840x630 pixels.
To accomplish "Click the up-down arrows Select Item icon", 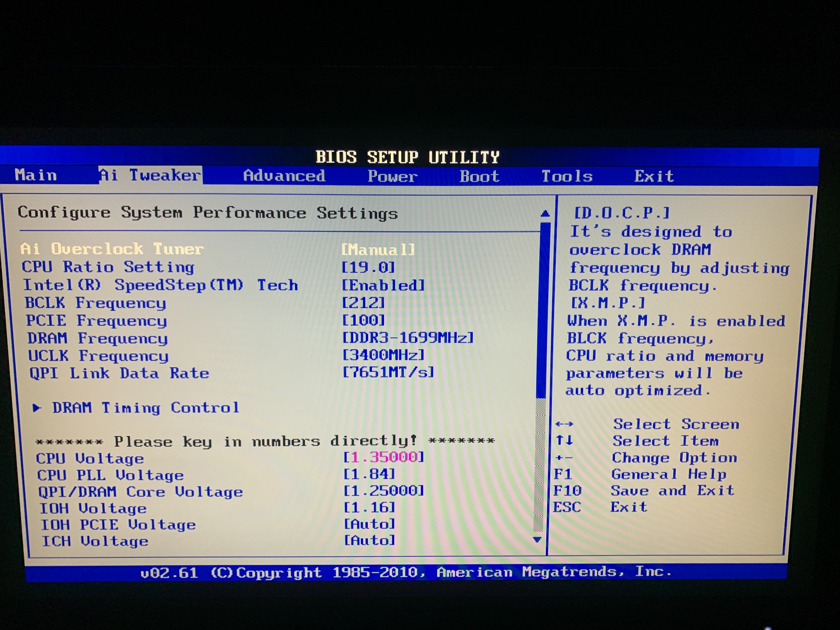I will point(564,440).
